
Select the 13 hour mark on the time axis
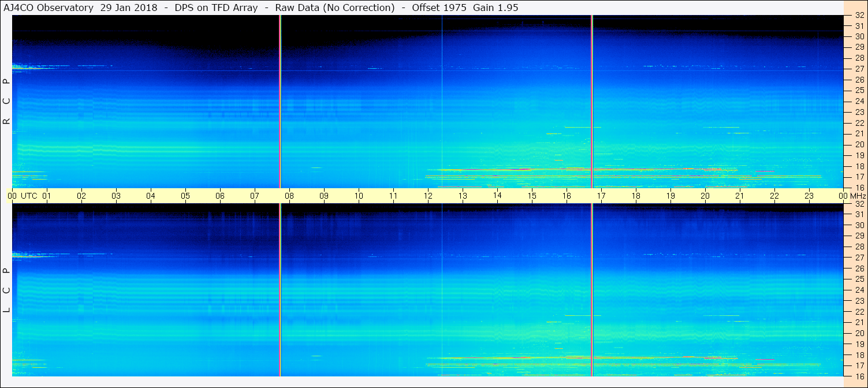(463, 196)
